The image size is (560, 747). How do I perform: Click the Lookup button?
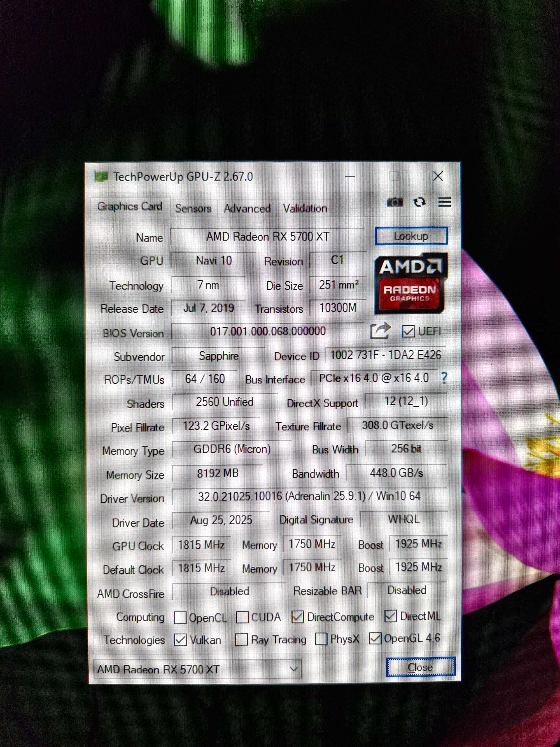click(x=411, y=236)
